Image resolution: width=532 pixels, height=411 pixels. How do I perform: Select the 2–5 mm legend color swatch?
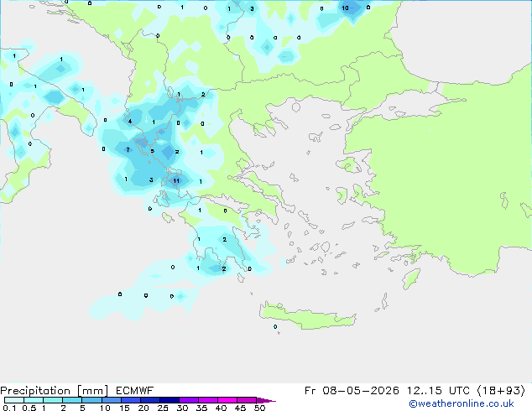[72, 400]
